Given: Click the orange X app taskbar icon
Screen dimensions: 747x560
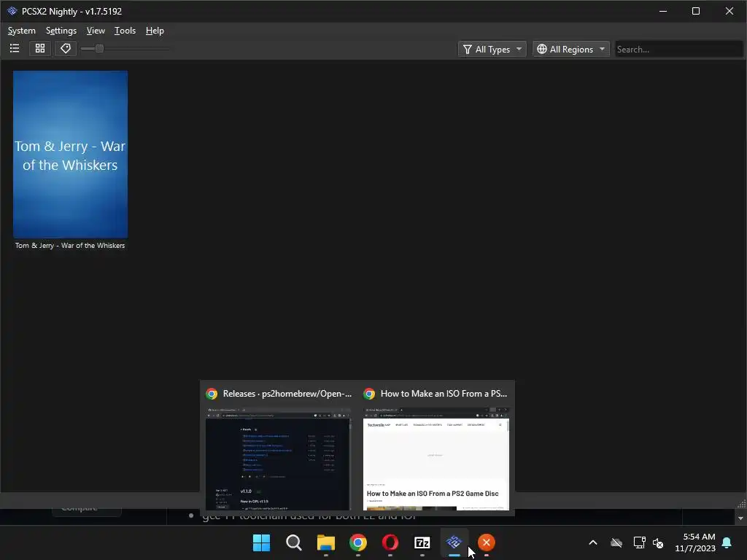Looking at the screenshot, I should click(x=487, y=542).
